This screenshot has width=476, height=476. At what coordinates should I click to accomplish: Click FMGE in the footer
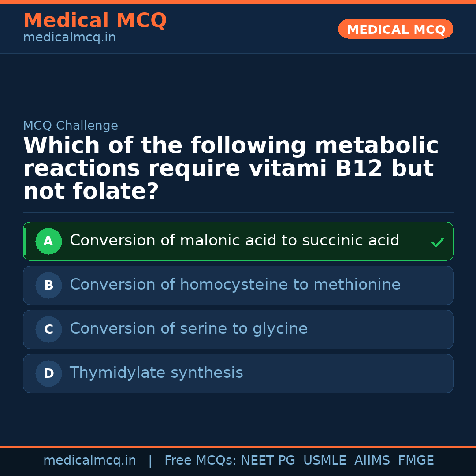coord(416,461)
